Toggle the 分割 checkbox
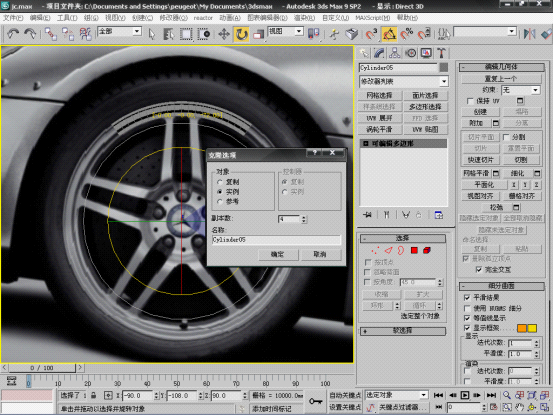Viewport: 553px width, 415px height. pyautogui.click(x=506, y=137)
